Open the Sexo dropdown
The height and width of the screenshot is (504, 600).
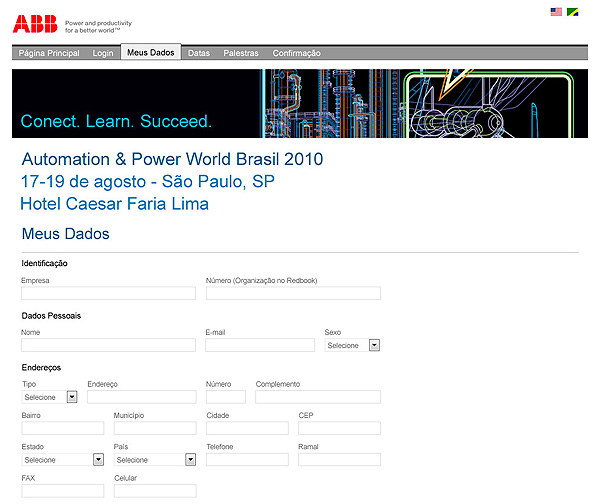tap(352, 345)
